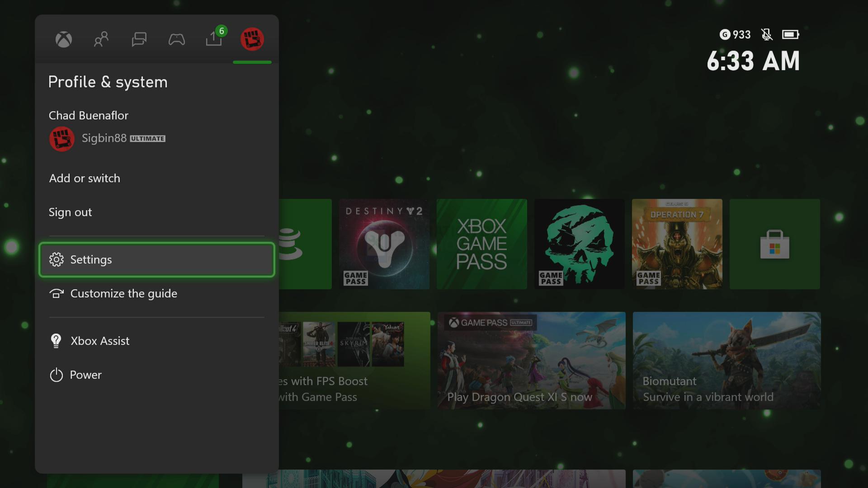Click the Power icon
This screenshot has height=488, width=868.
click(56, 374)
